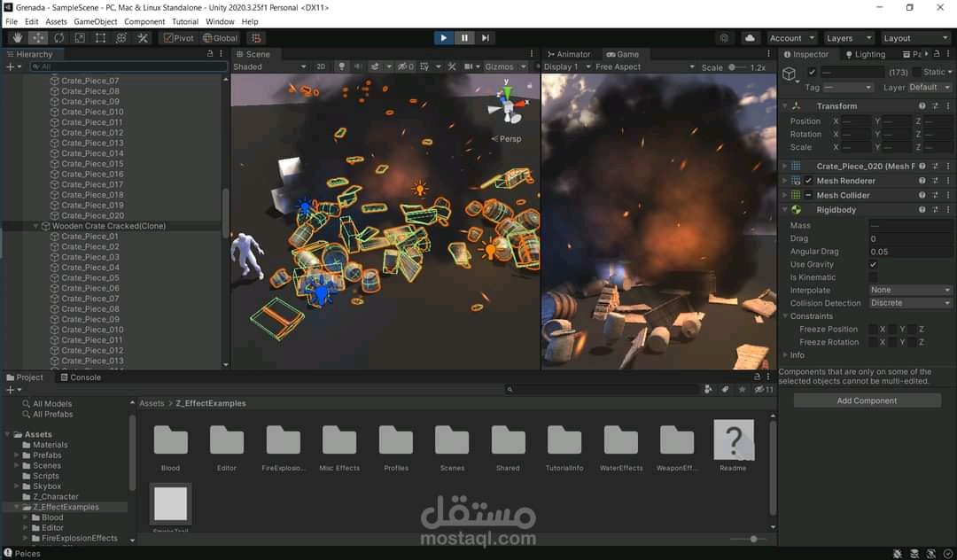957x560 pixels.
Task: Toggle scene lighting bulb icon
Action: coord(342,66)
